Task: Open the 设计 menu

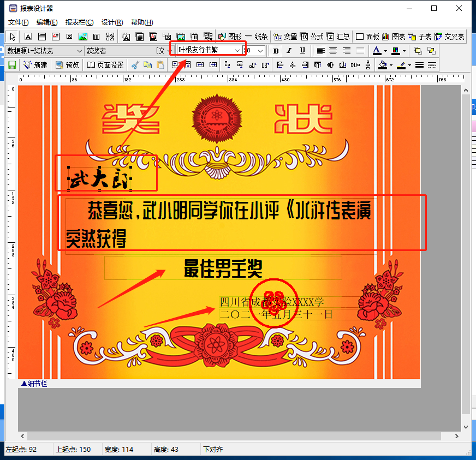Action: pyautogui.click(x=111, y=22)
